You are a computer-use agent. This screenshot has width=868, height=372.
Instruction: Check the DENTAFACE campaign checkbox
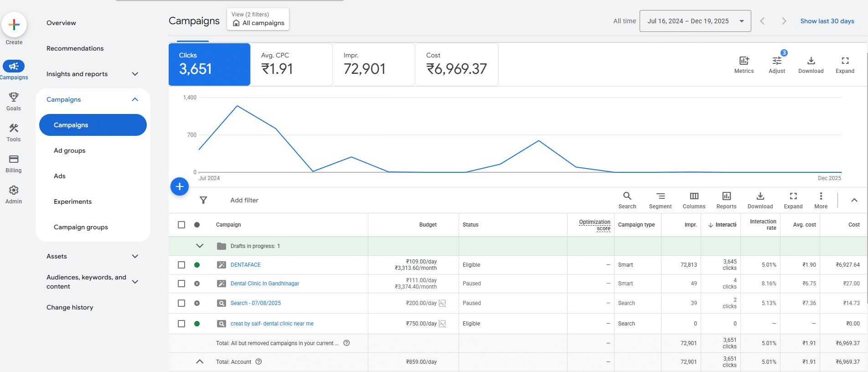pyautogui.click(x=181, y=265)
